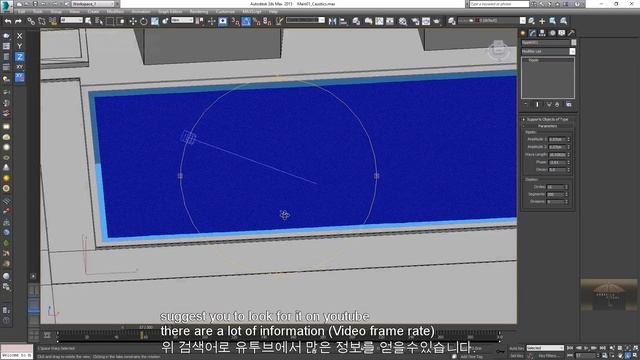
Task: Open the Curve Editor icon
Action: tap(379, 21)
